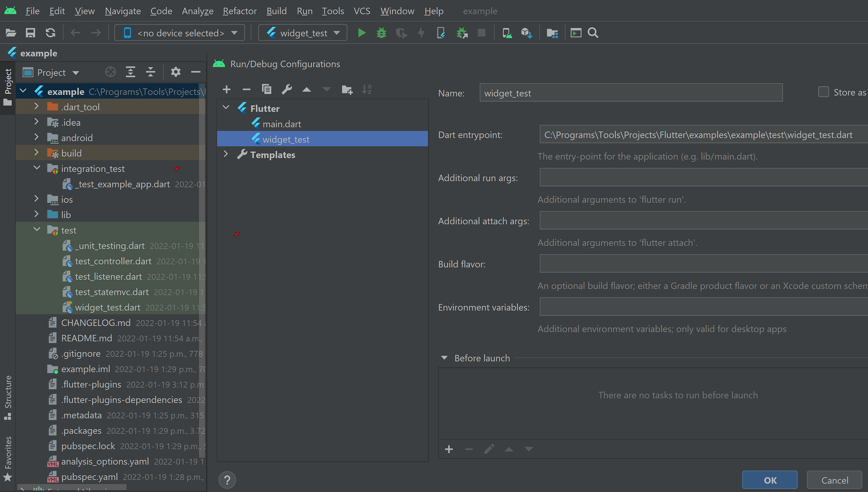Click Add New Configuration plus icon
Screen dimensions: 868x492
[x=227, y=90]
